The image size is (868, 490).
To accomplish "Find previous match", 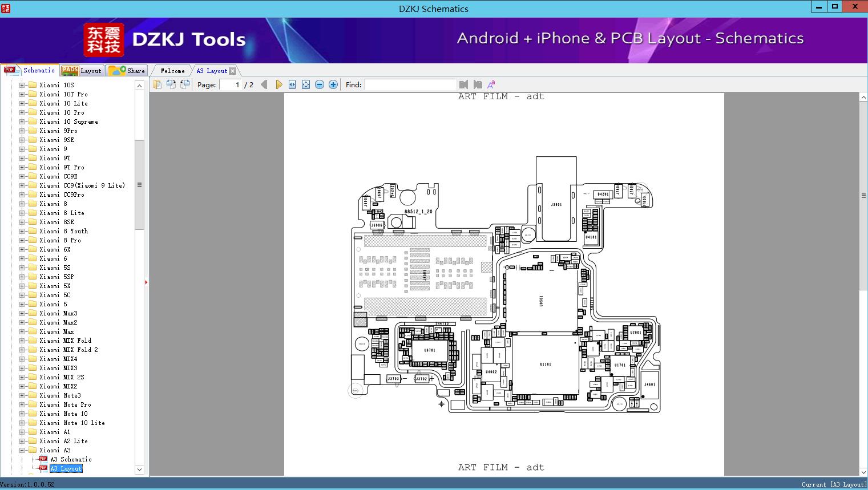I will 463,84.
